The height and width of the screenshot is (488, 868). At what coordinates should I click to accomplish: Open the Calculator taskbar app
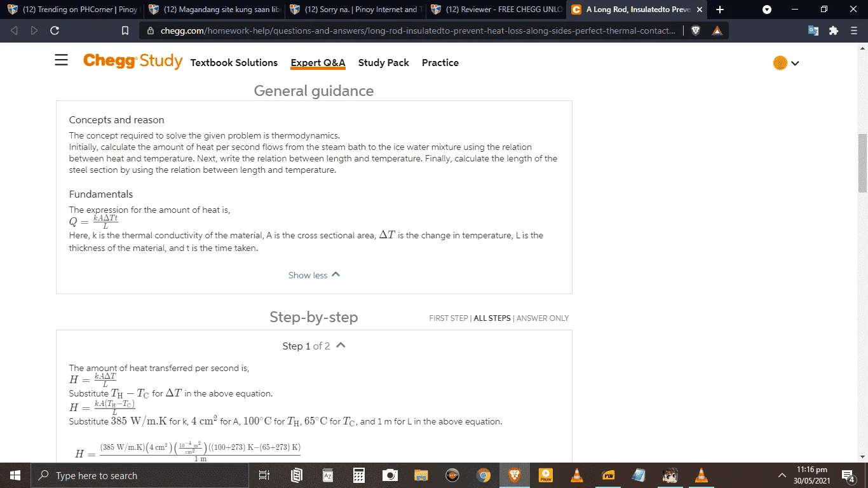[359, 475]
